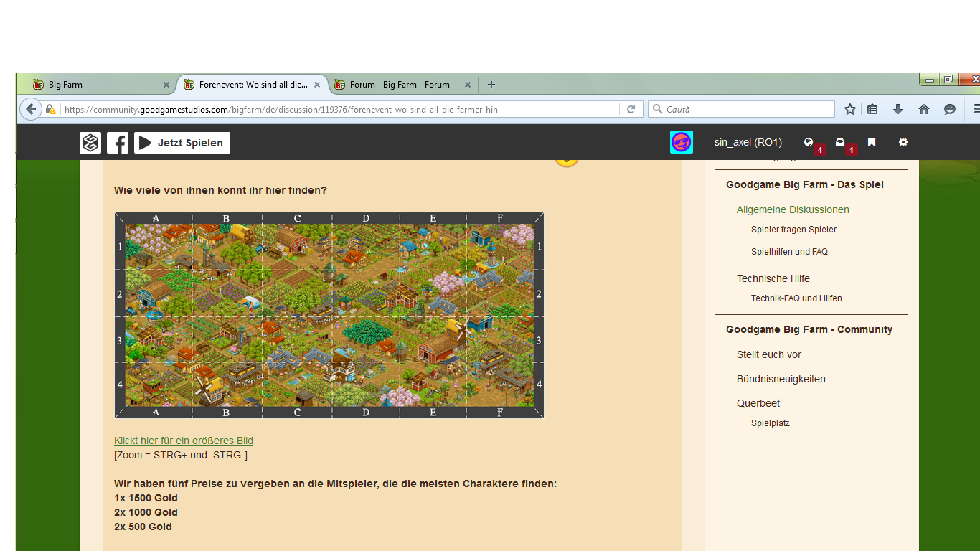The image size is (980, 551).
Task: Click the smiley chat toolbar icon
Action: click(x=950, y=109)
